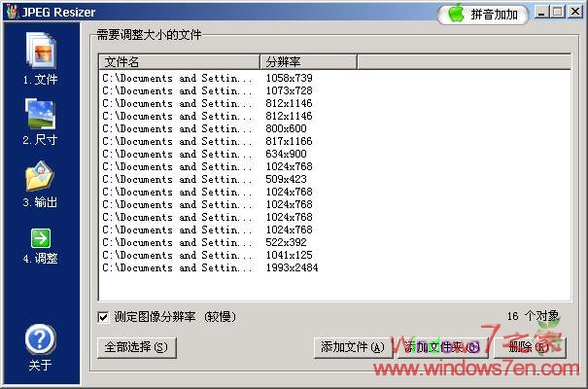Viewport: 588px width, 389px height.
Task: Open the 3. 输出 (Output) folder icon
Action: [40, 177]
